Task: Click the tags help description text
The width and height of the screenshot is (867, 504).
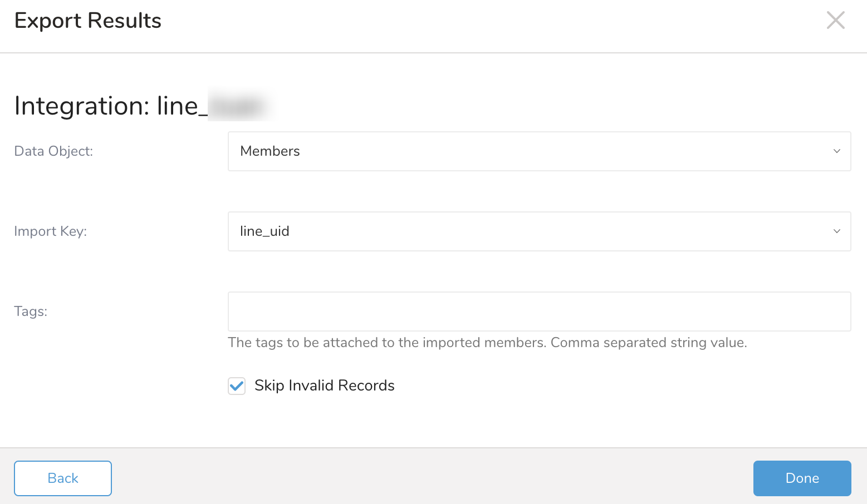Action: pos(487,343)
